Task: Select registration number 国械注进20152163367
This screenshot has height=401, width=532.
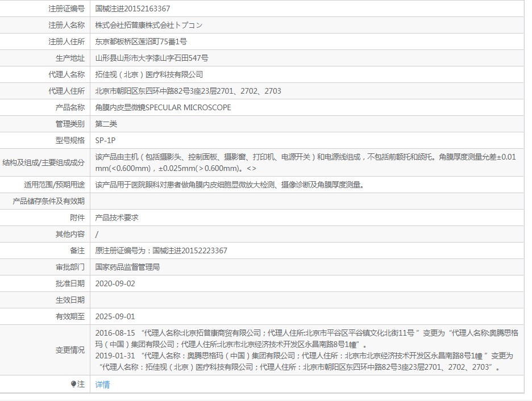Action: point(132,9)
